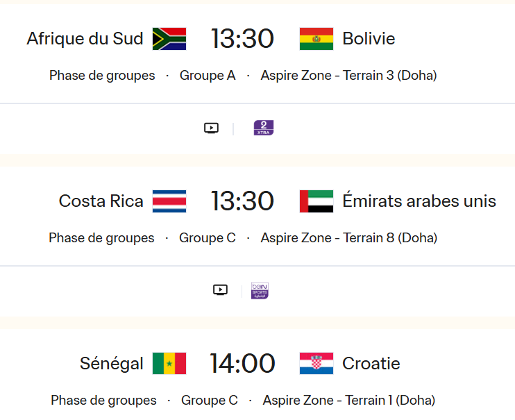Click Aspire Zone - Terrain 8 (Doha) venue

[x=348, y=238]
